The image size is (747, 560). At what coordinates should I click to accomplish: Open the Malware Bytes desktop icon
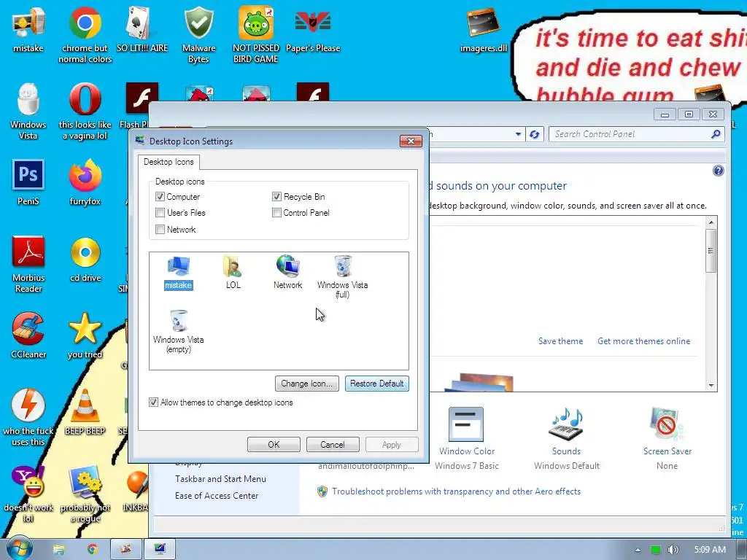(x=198, y=35)
